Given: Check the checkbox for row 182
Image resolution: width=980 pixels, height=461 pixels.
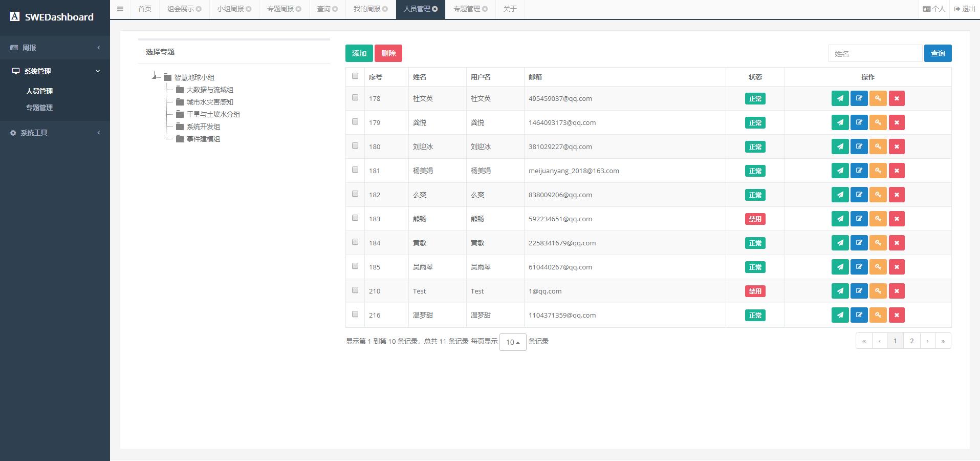Looking at the screenshot, I should pos(355,194).
